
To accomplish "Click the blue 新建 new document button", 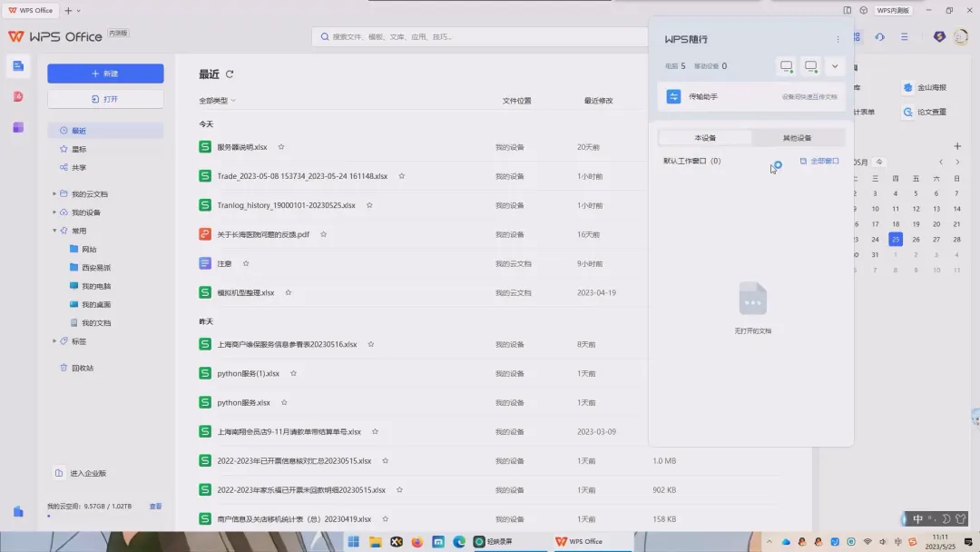I will coord(105,74).
